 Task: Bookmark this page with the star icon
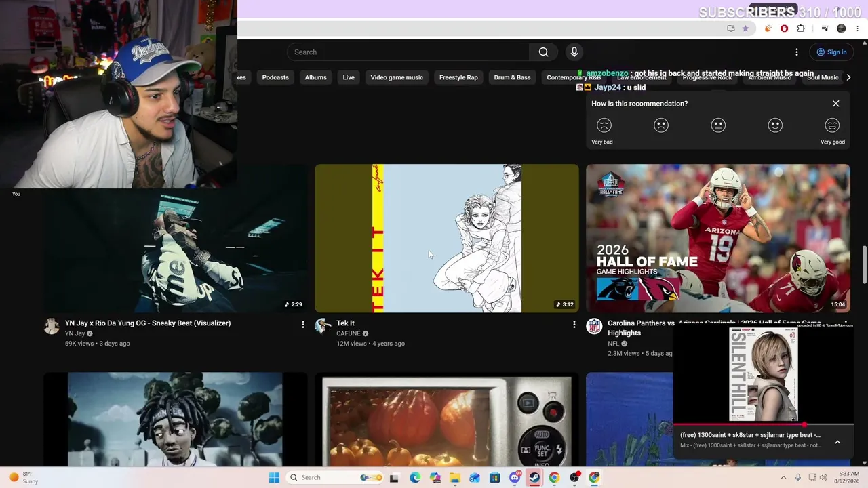745,28
